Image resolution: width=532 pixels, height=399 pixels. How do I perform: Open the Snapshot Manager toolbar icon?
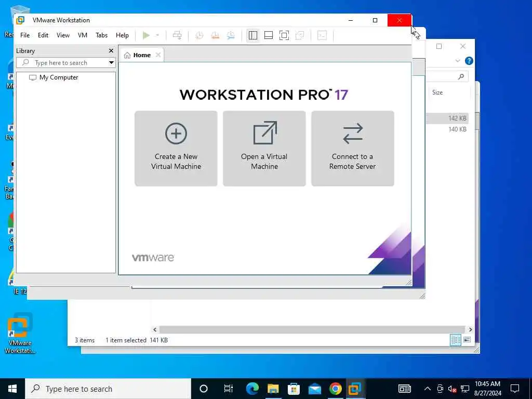pyautogui.click(x=231, y=35)
